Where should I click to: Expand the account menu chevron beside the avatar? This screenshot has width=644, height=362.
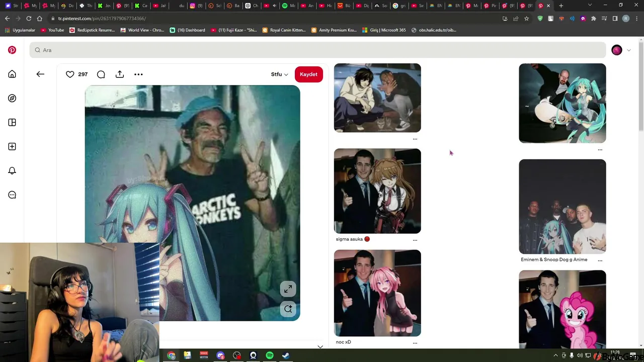(x=628, y=50)
